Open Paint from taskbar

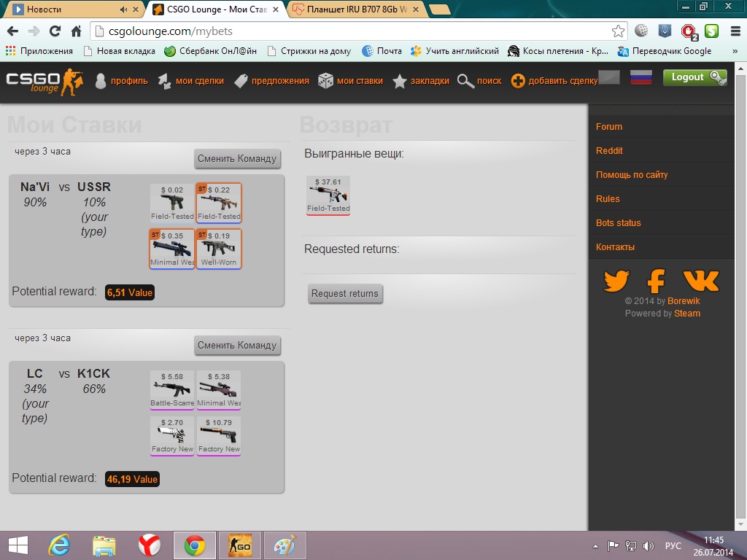(x=285, y=545)
